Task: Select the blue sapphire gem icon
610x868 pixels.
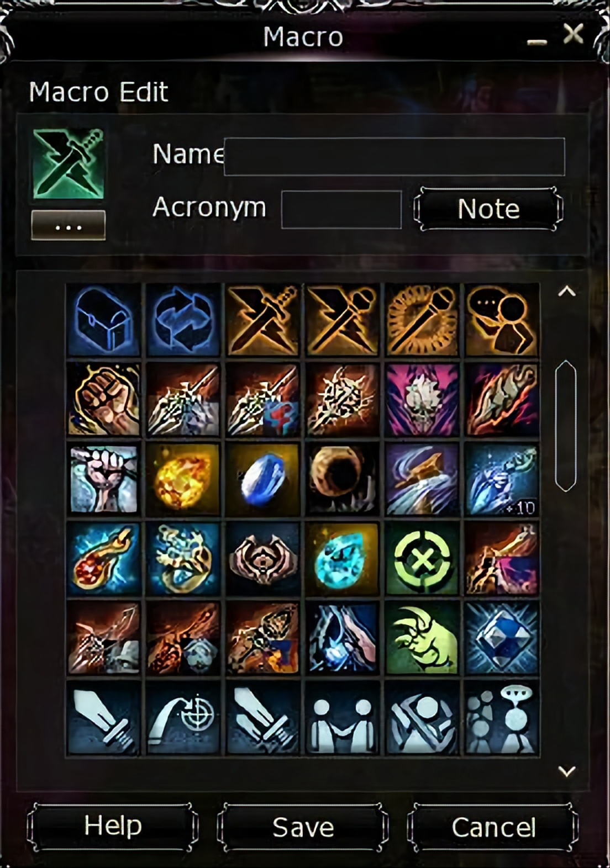Action: 262,479
